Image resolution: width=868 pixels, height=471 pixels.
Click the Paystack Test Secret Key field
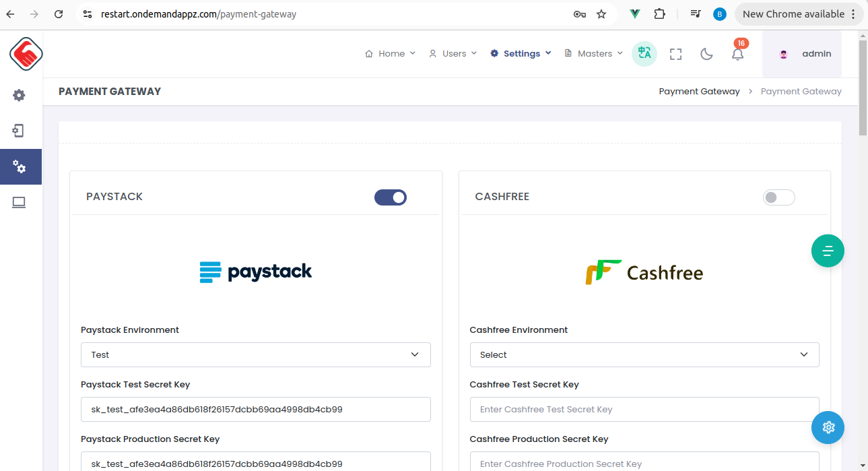(255, 409)
